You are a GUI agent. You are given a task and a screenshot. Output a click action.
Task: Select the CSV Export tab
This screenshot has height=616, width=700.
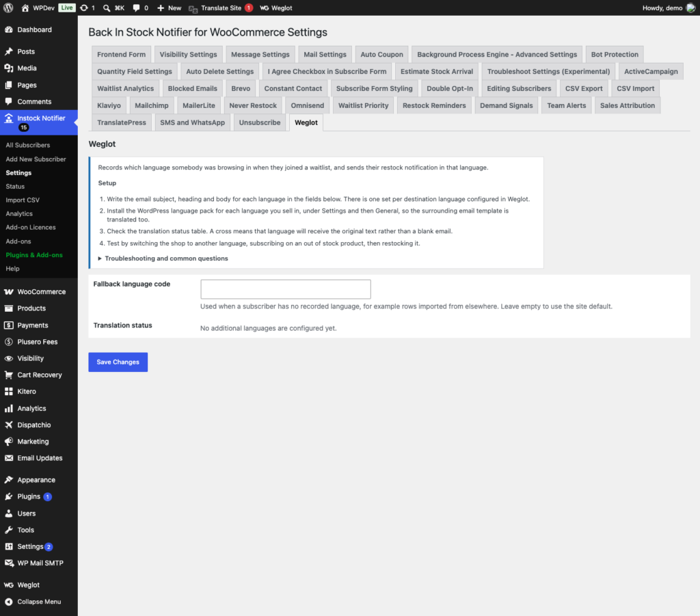pyautogui.click(x=584, y=88)
